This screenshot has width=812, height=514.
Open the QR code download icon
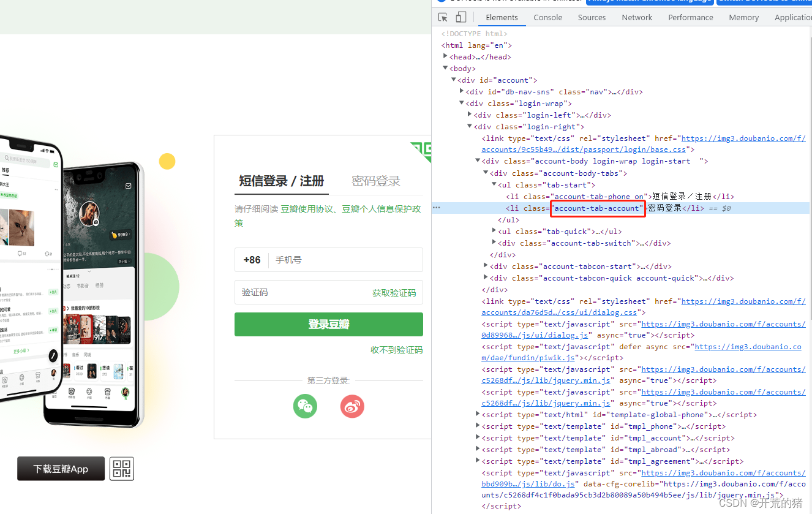point(122,469)
